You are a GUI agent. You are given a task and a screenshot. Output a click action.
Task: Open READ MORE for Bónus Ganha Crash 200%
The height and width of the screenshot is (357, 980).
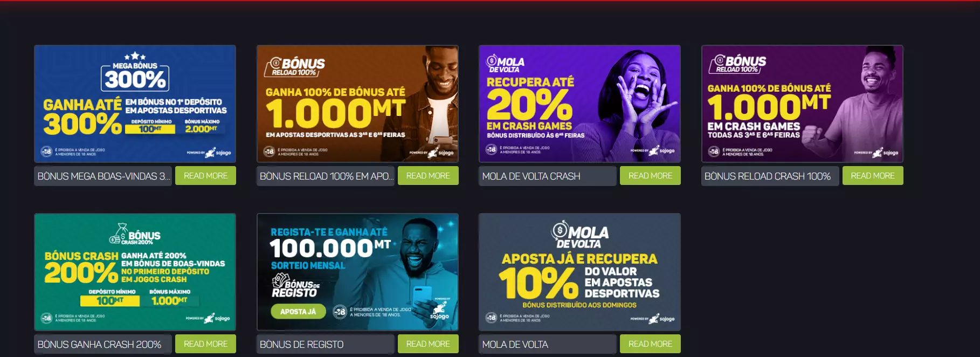pyautogui.click(x=205, y=344)
